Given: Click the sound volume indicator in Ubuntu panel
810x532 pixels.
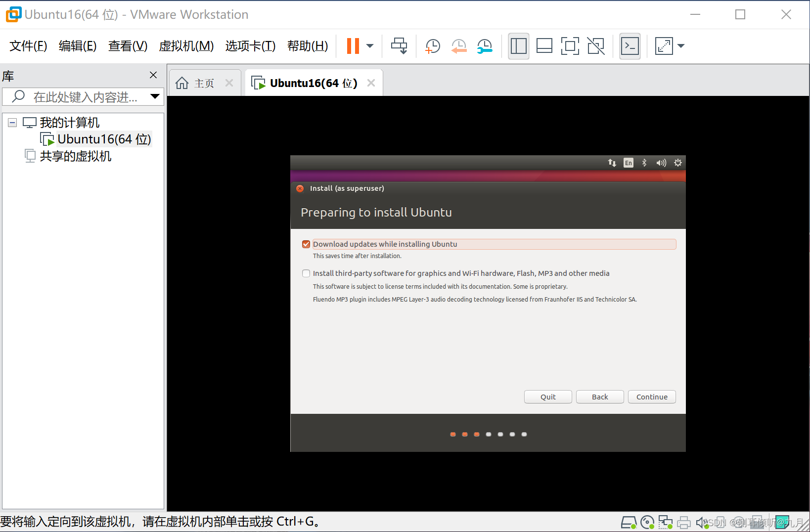Looking at the screenshot, I should 661,163.
